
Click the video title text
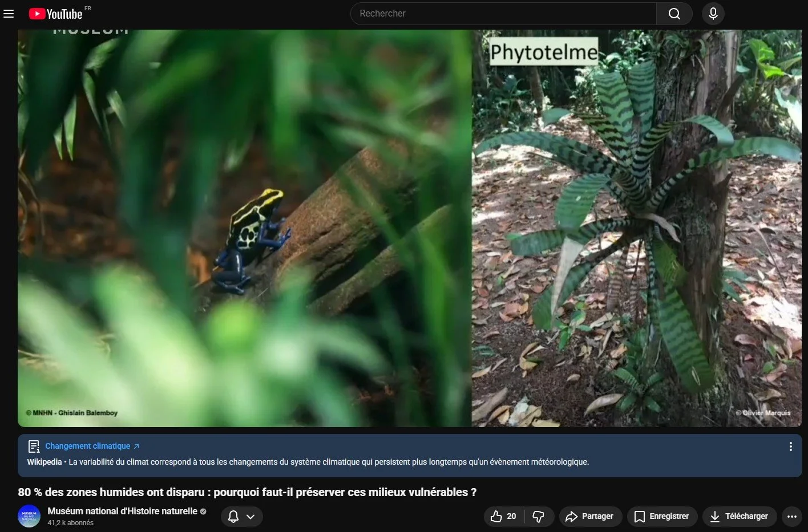pos(247,492)
